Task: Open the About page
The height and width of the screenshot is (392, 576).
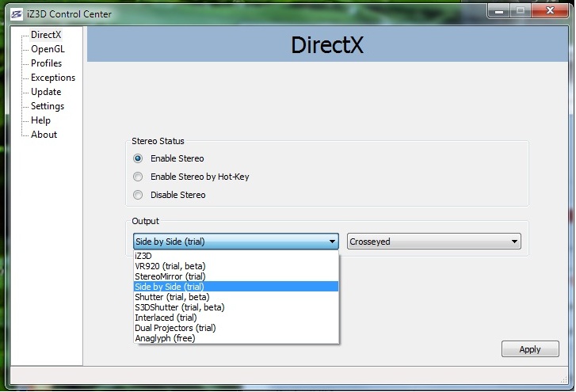Action: pos(44,135)
